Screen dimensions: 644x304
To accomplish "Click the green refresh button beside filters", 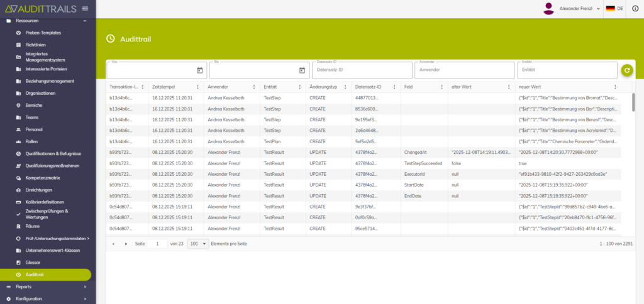I will click(x=626, y=70).
